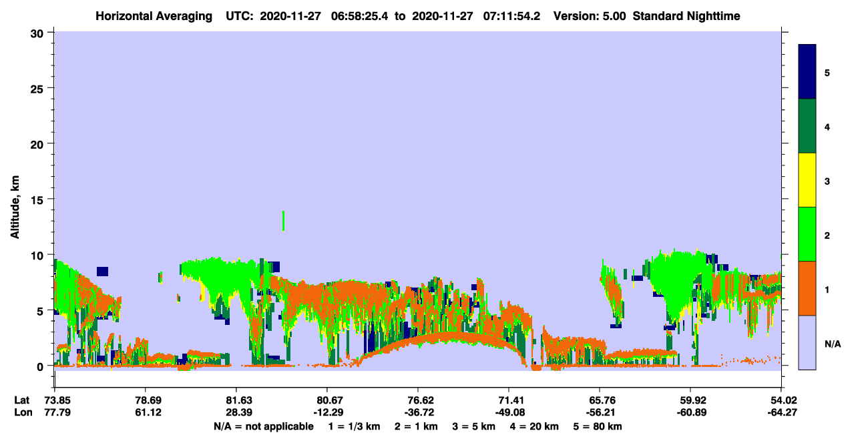The image size is (868, 445).
Task: Click longitude value -64.27
Action: [x=781, y=412]
